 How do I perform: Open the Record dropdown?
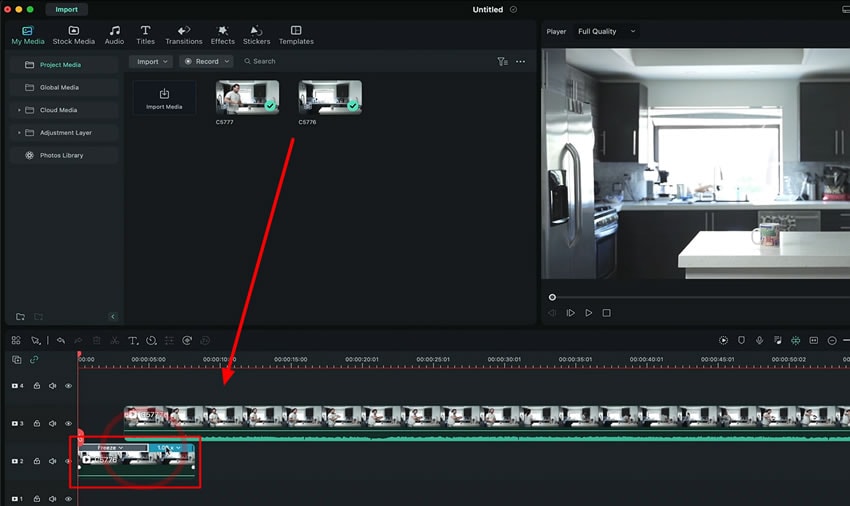coord(206,62)
